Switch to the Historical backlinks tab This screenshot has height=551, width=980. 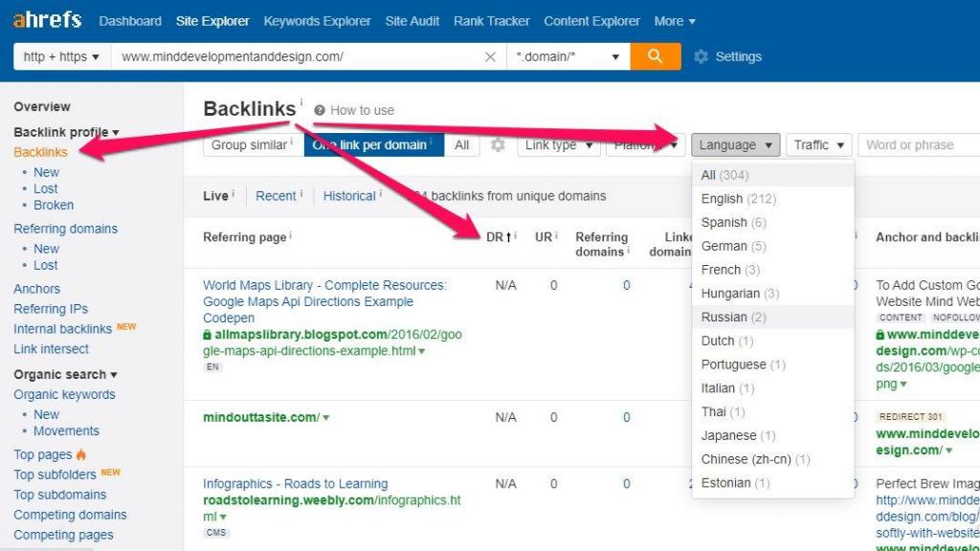(349, 196)
